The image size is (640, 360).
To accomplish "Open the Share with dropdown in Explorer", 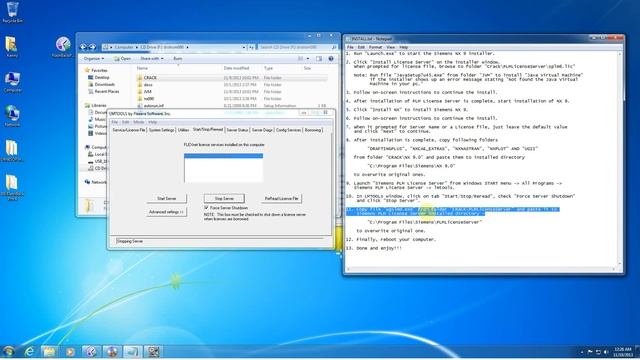I will click(x=151, y=59).
